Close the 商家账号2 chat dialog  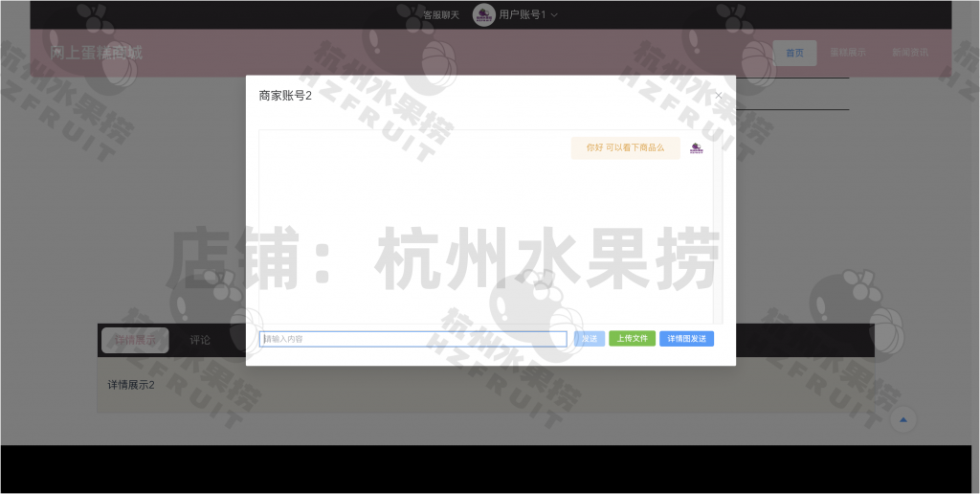(x=718, y=96)
